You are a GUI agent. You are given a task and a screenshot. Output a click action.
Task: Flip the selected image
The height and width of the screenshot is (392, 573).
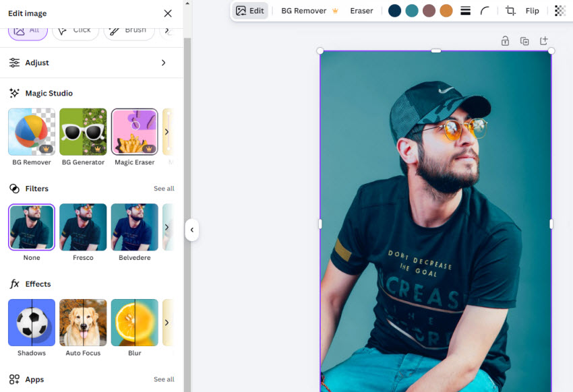tap(533, 10)
